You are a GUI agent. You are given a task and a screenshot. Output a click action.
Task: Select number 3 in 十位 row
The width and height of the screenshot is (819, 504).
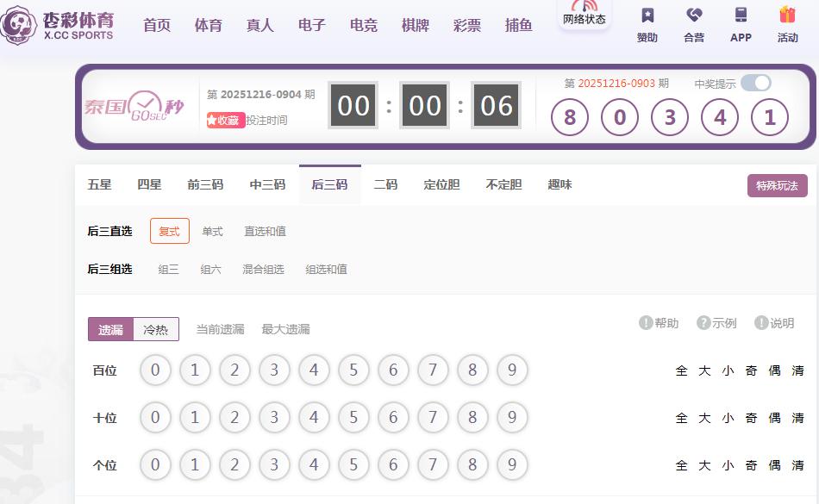pos(274,417)
